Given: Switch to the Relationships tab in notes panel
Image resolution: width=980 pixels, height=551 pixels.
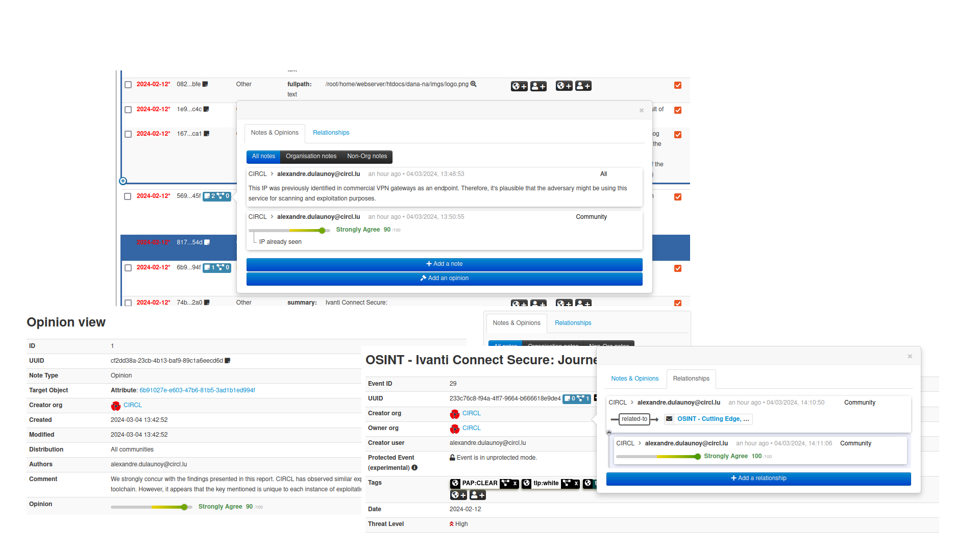Looking at the screenshot, I should point(330,133).
